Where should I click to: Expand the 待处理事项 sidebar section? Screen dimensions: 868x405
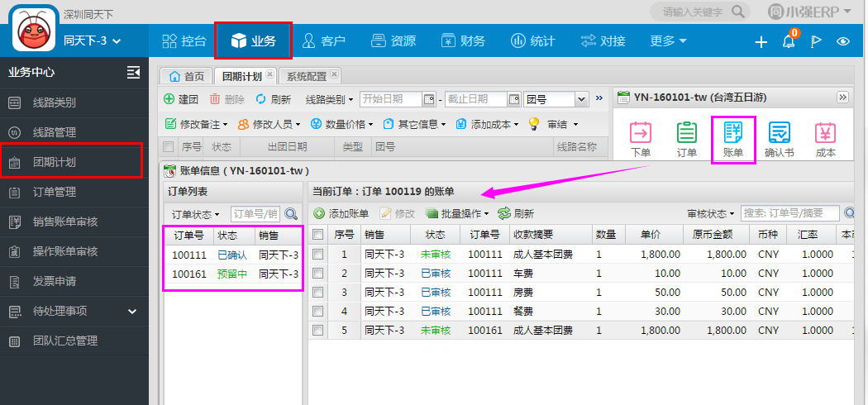[x=74, y=312]
